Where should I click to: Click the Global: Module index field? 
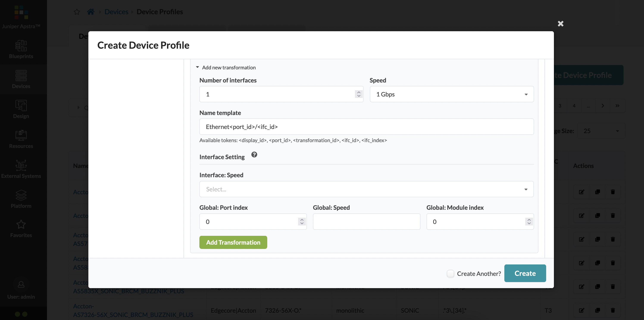480,222
